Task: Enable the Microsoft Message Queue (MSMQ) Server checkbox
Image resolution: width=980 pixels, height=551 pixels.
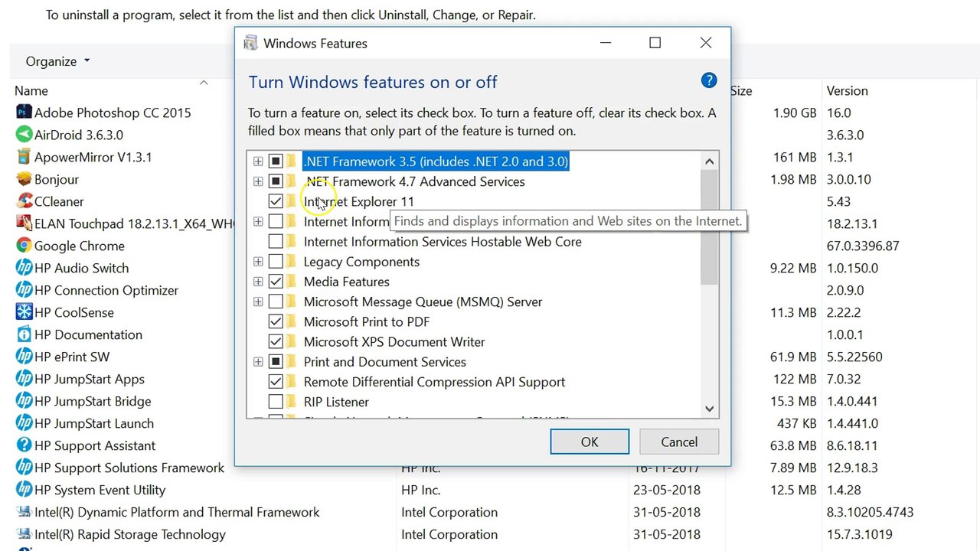Action: pos(276,302)
